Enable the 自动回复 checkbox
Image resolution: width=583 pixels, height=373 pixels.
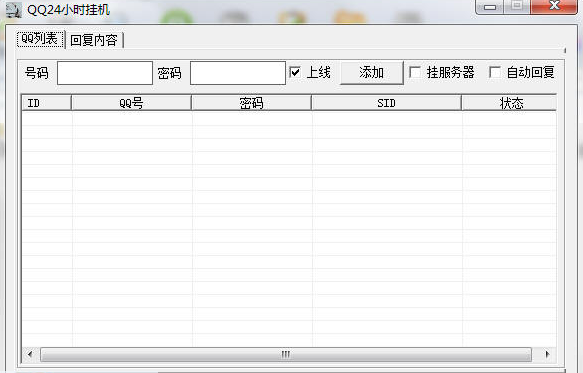pyautogui.click(x=495, y=72)
